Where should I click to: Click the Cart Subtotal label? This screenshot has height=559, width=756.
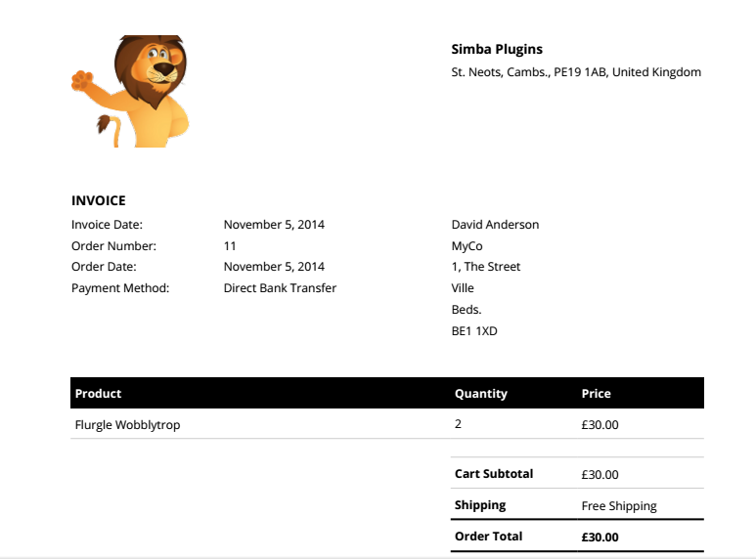(x=494, y=474)
